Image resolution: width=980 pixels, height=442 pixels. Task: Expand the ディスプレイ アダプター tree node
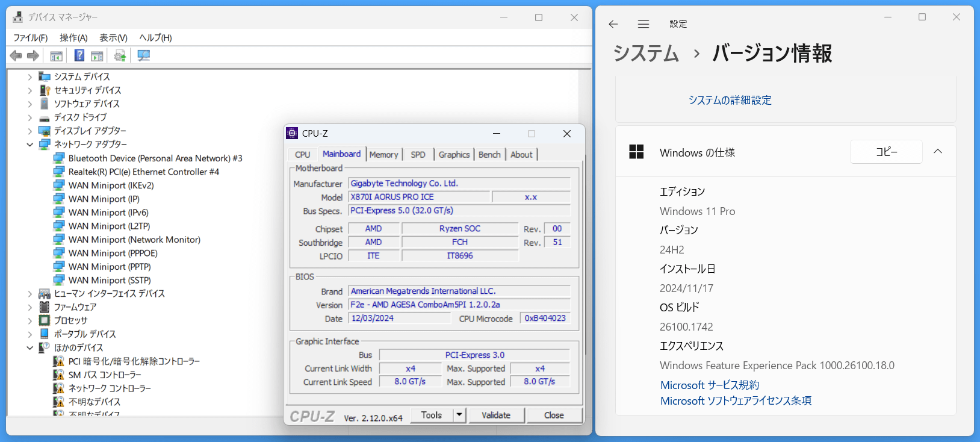point(29,131)
